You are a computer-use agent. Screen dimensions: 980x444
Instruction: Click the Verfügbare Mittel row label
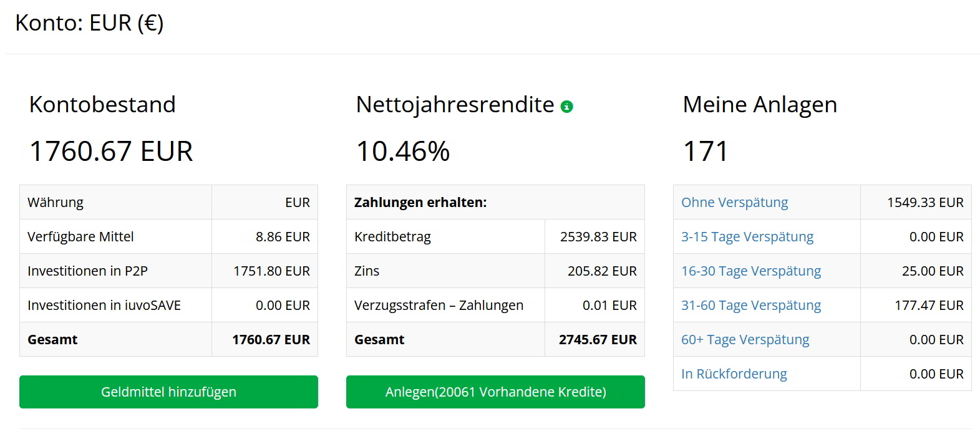80,236
